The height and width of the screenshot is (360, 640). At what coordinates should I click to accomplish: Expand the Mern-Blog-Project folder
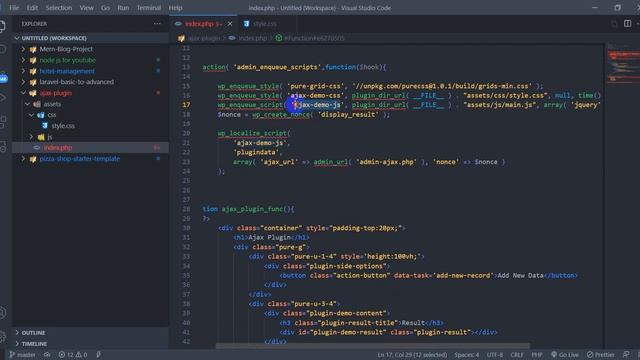[23, 49]
